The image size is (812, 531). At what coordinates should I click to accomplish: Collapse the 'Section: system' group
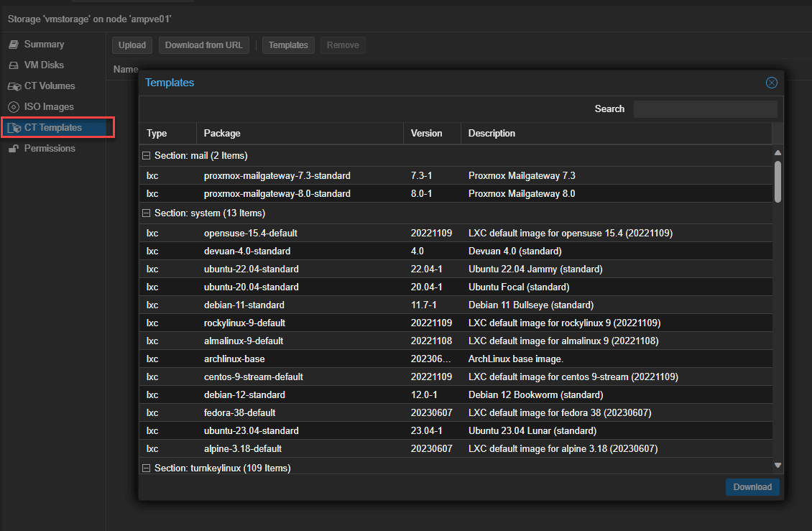click(x=147, y=213)
